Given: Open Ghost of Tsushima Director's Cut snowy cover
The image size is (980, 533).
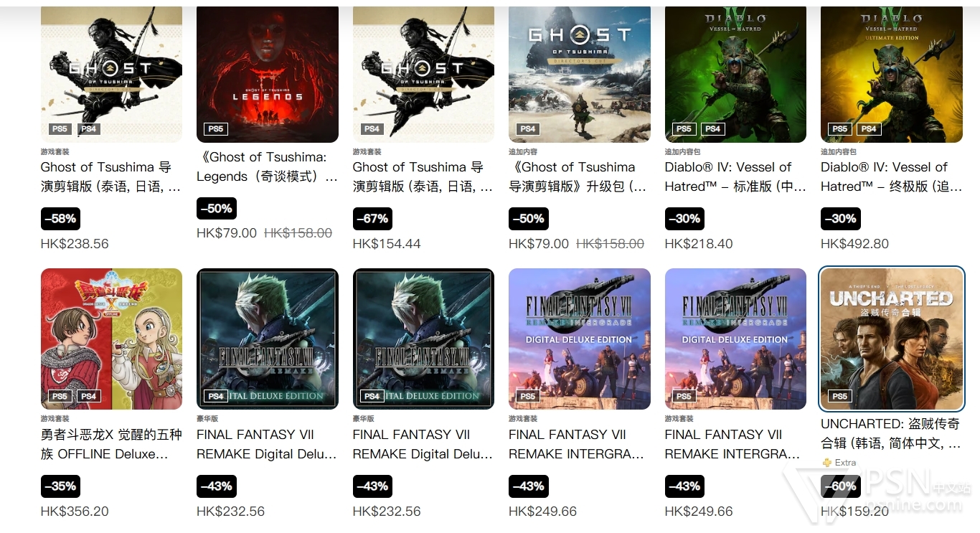Looking at the screenshot, I should (580, 74).
